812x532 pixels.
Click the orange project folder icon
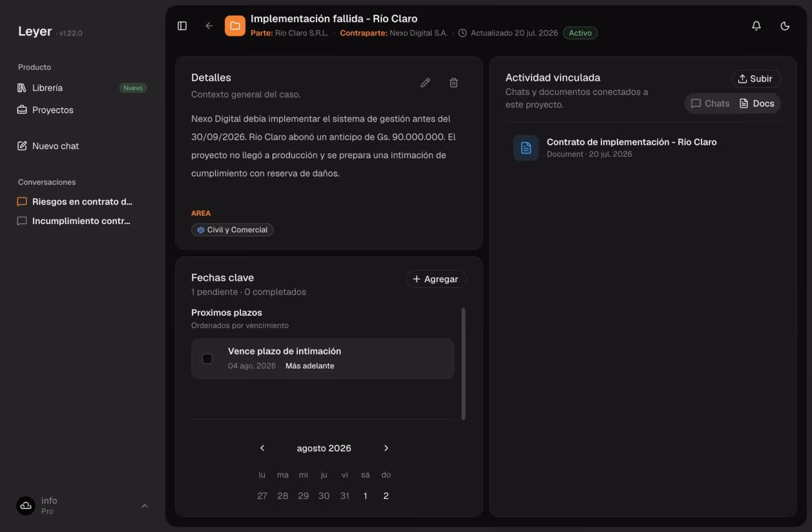[235, 26]
